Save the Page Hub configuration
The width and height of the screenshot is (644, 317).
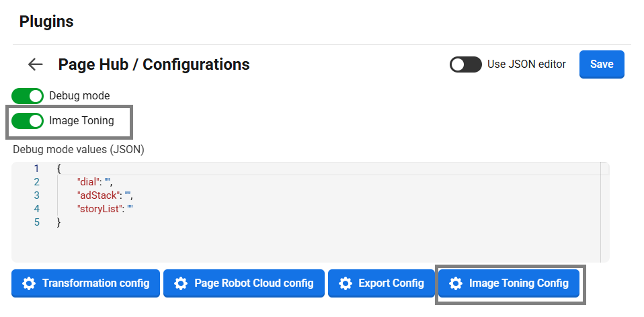[602, 64]
